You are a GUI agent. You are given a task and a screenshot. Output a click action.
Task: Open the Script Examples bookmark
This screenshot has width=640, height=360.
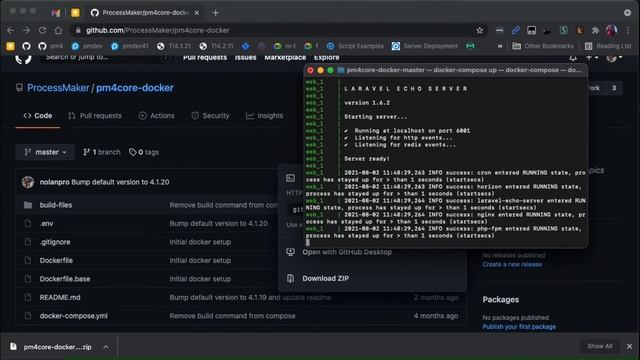tap(355, 46)
